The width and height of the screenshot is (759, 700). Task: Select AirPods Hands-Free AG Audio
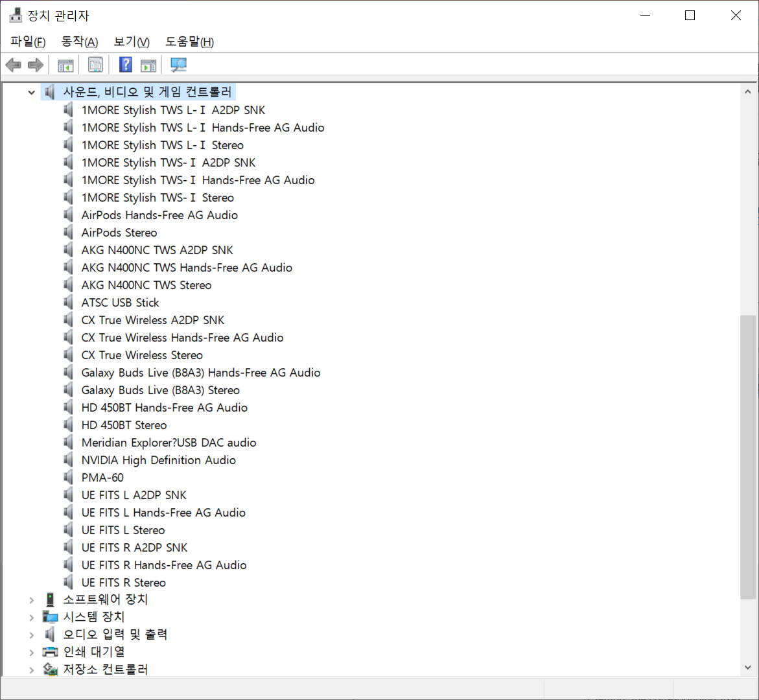pyautogui.click(x=159, y=215)
